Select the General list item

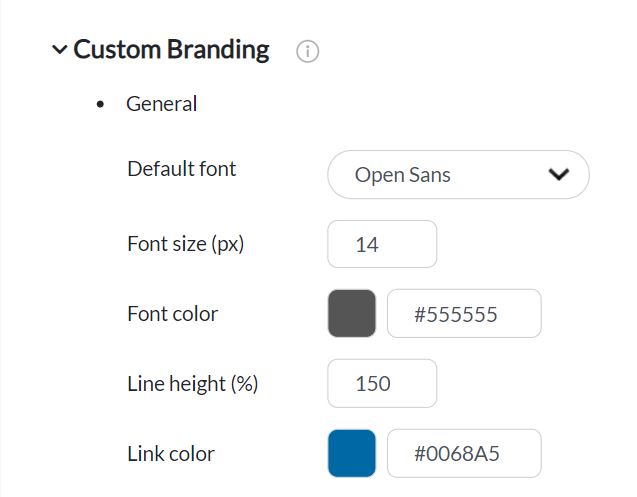pos(162,104)
